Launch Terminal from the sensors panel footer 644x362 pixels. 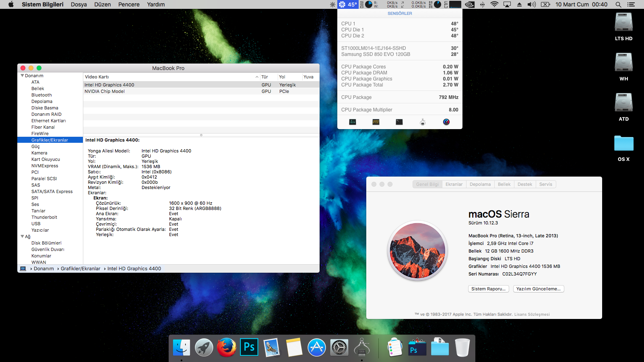tap(399, 122)
